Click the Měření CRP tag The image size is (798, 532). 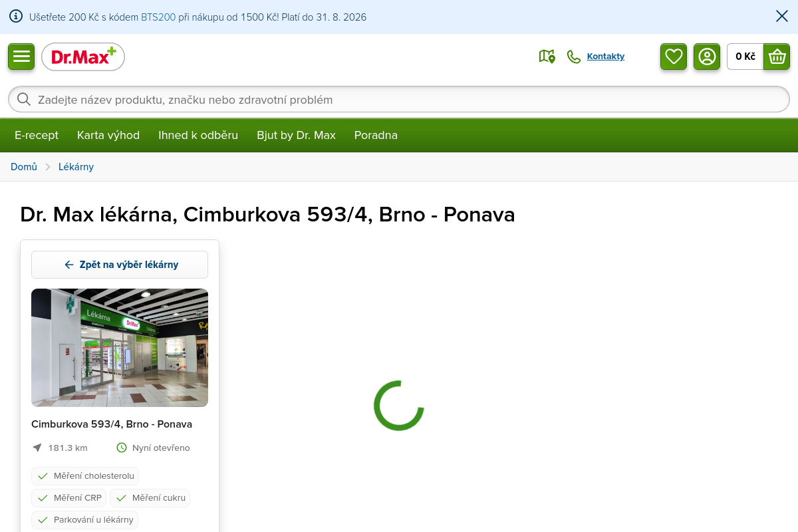(x=69, y=498)
